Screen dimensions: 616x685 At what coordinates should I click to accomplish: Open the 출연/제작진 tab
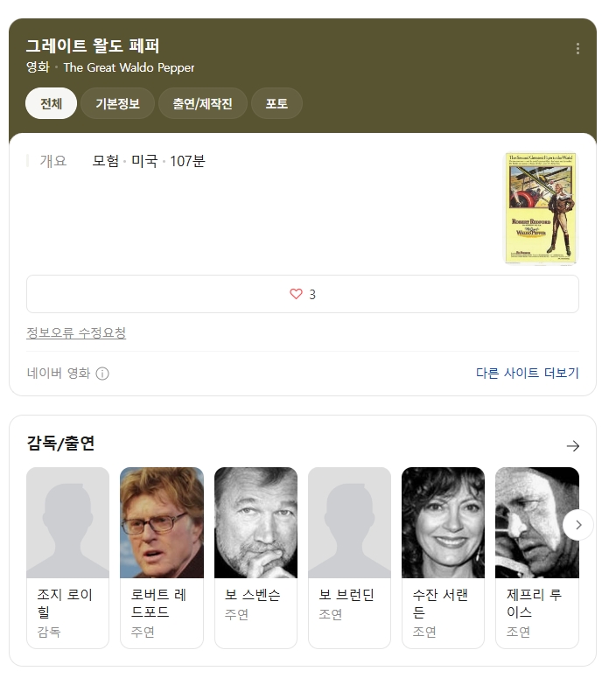pyautogui.click(x=203, y=103)
